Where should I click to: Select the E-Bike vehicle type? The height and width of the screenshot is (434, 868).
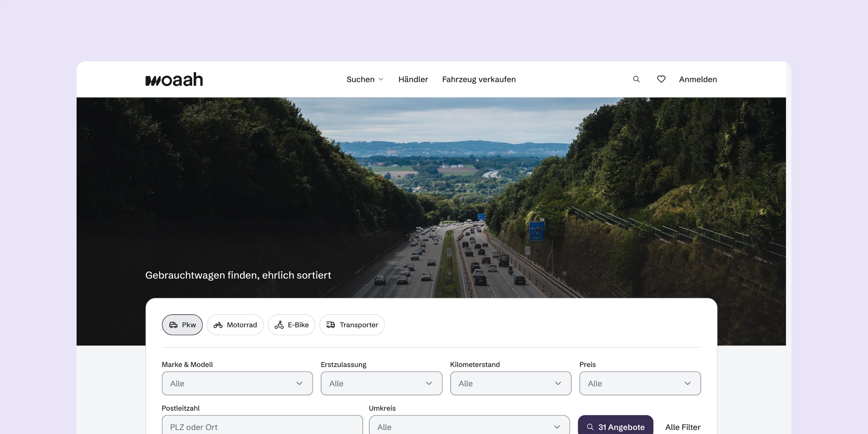coord(291,325)
